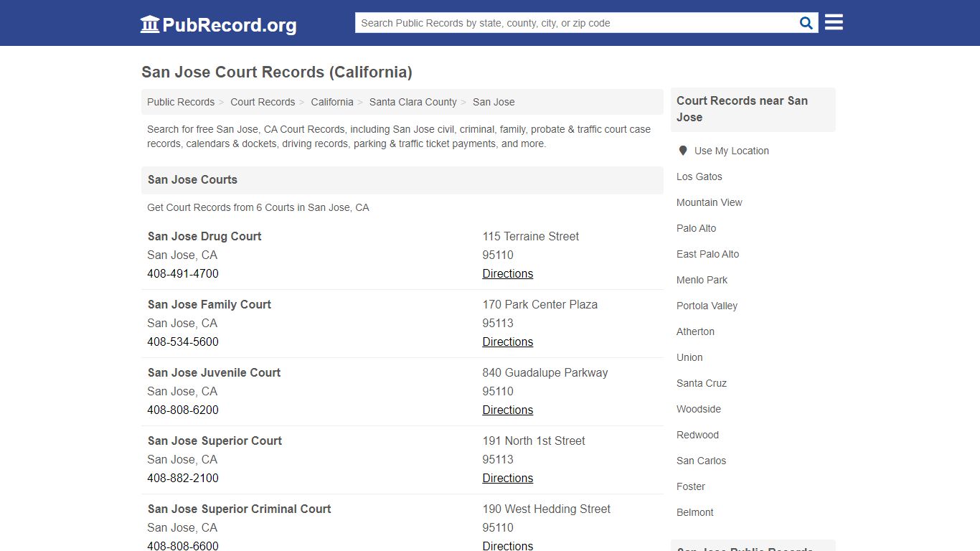Click address text 170 Park Center Plaza

tap(540, 304)
